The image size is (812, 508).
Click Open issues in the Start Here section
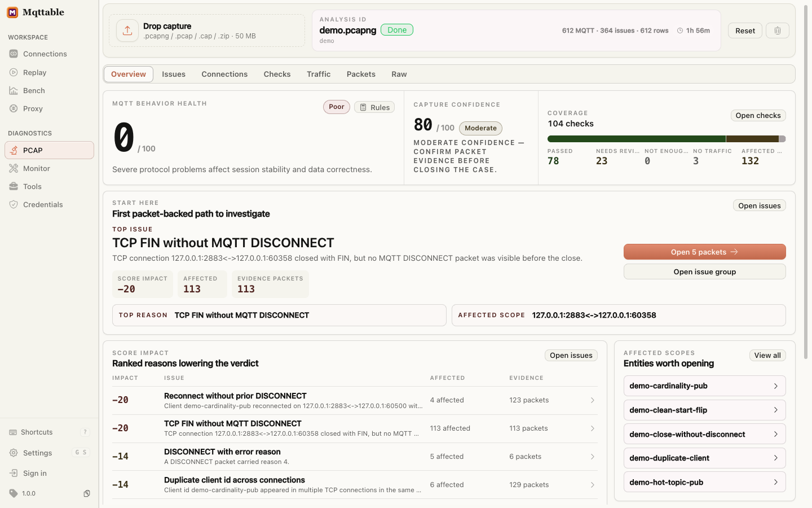tap(760, 205)
